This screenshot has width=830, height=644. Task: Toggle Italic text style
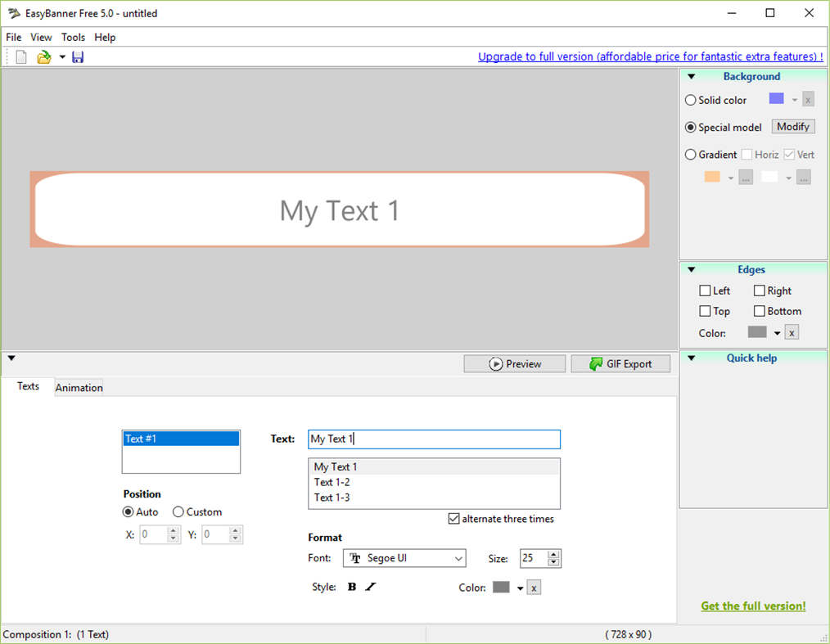[371, 587]
